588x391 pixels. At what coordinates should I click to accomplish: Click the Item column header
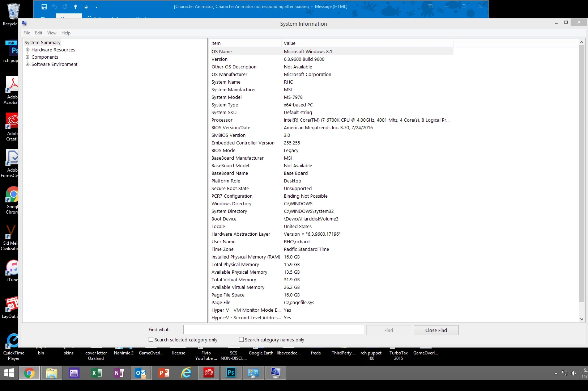click(246, 43)
